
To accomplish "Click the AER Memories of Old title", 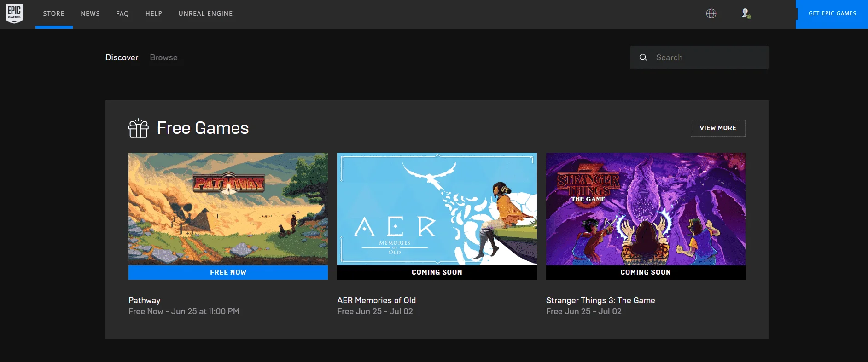I will click(x=377, y=300).
